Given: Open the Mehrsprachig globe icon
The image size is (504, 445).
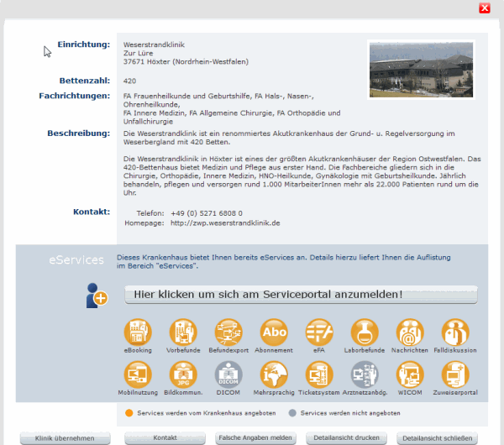Looking at the screenshot, I should [x=274, y=374].
